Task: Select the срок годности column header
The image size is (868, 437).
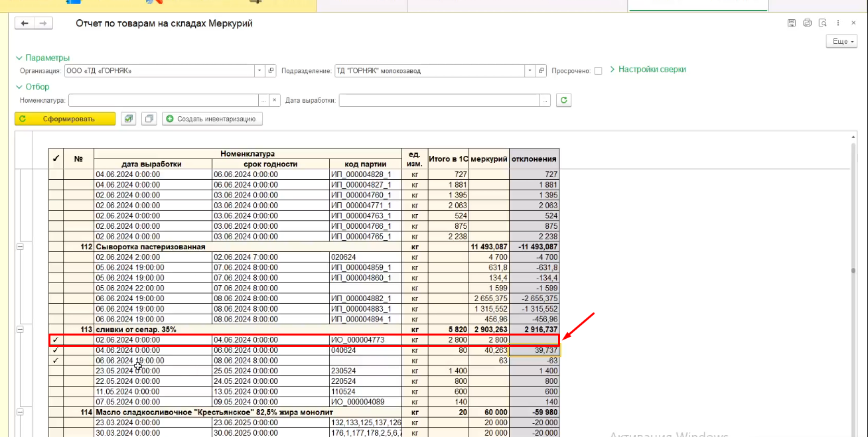Action: click(x=271, y=164)
